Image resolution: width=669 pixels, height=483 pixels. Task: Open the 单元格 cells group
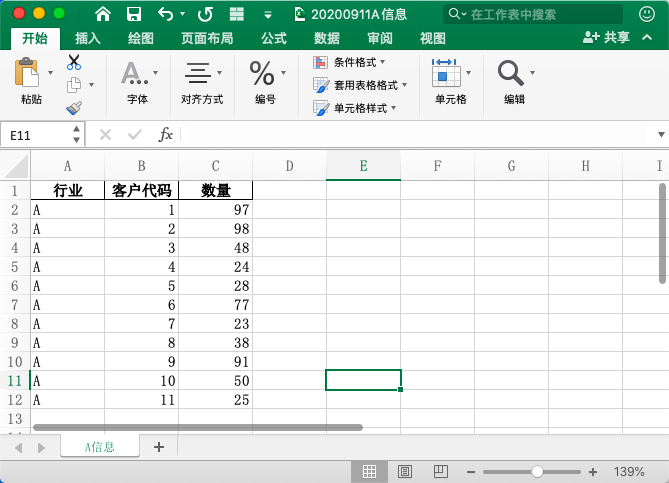451,83
